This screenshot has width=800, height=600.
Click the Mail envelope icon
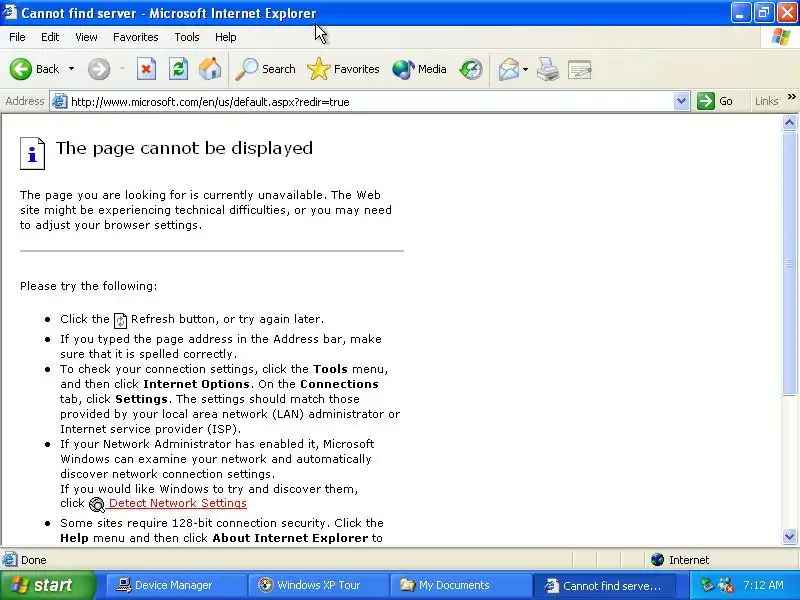[x=509, y=69]
